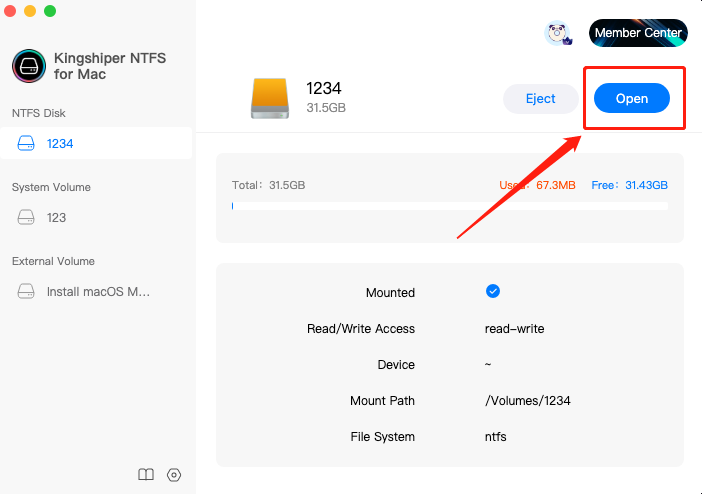Click the 1234 disk title in header

pos(324,88)
